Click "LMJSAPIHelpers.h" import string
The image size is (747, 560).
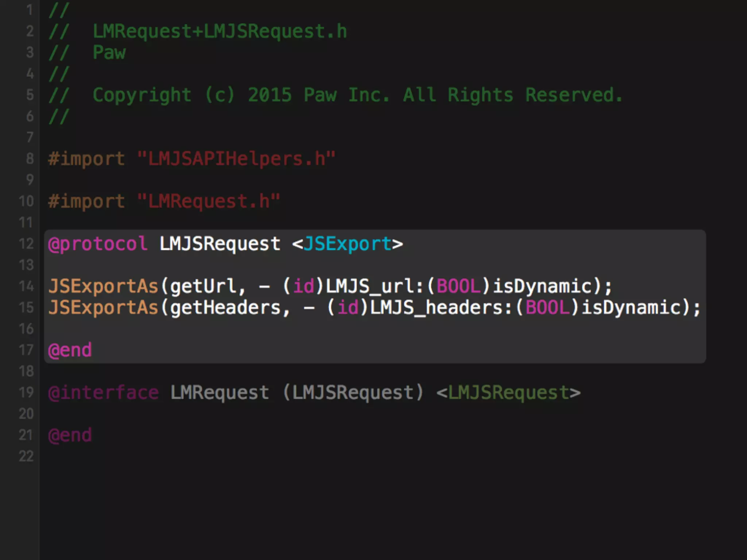tap(236, 159)
